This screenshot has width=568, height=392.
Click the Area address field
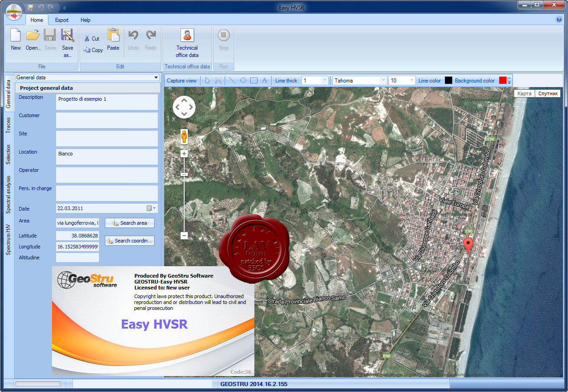click(77, 223)
